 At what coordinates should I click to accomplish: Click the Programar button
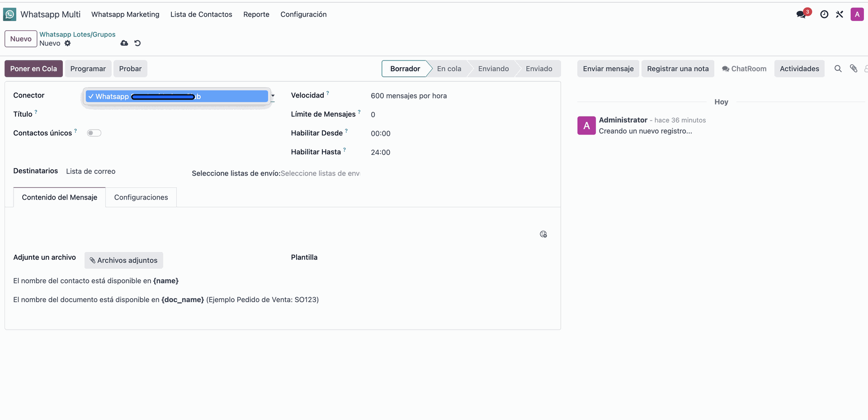tap(88, 69)
